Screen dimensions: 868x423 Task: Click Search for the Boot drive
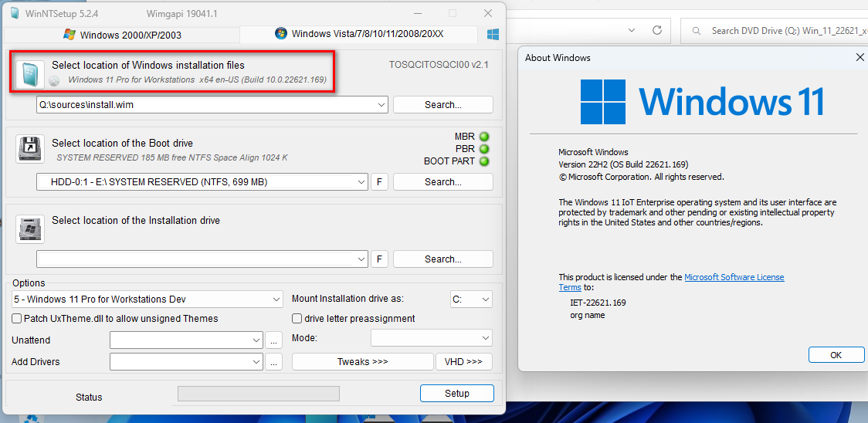pos(442,181)
